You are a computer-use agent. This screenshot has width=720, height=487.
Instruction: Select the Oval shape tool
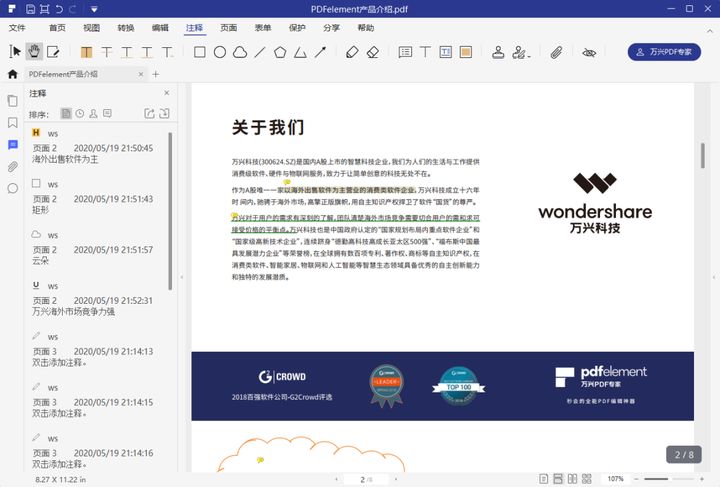pos(220,52)
